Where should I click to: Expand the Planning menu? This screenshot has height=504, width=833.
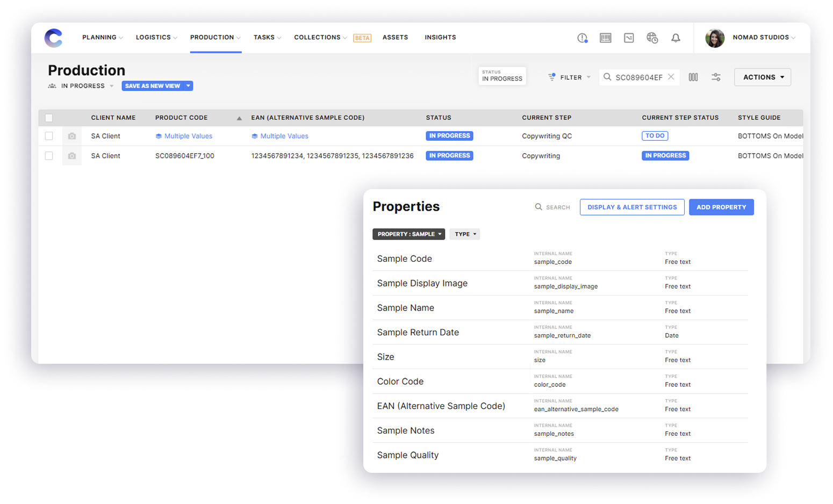click(103, 38)
